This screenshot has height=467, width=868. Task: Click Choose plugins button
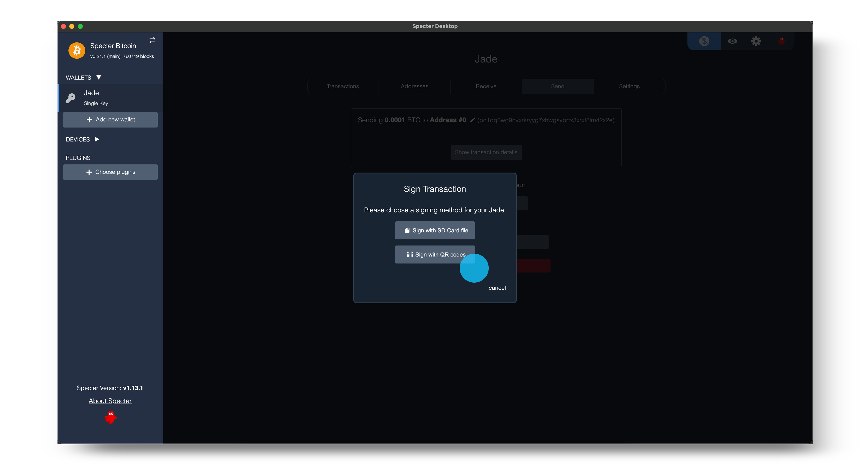(x=110, y=172)
